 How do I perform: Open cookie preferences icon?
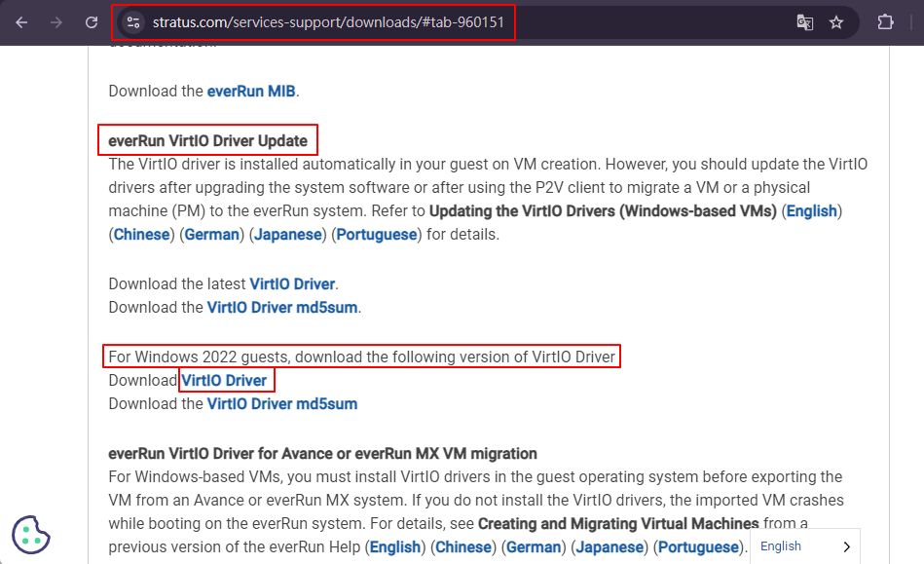point(30,535)
